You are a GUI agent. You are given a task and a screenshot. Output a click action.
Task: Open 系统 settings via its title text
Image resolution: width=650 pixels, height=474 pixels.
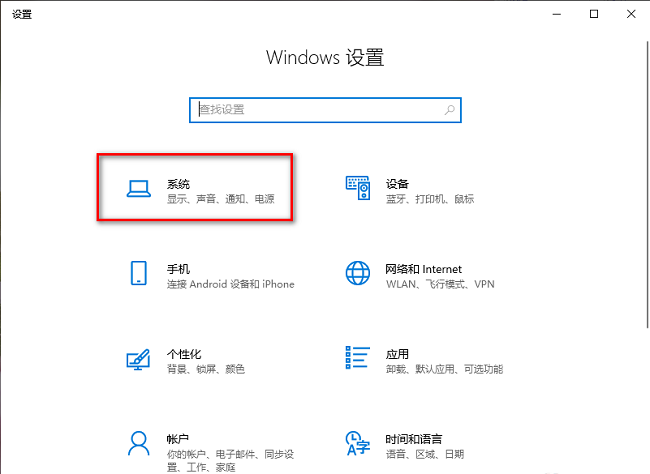(x=178, y=184)
